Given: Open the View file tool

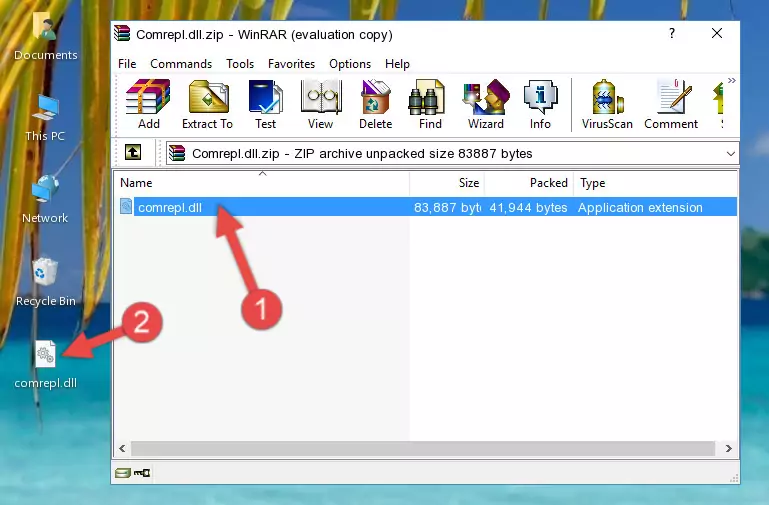Looking at the screenshot, I should point(321,104).
